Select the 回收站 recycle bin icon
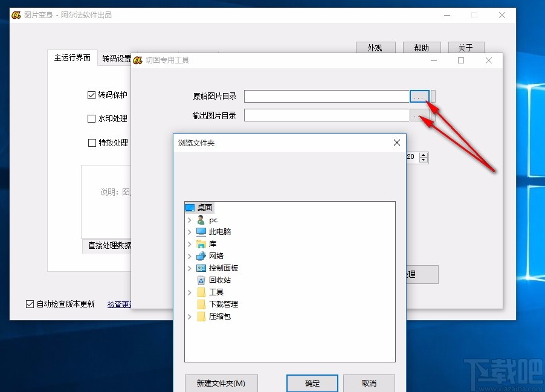The image size is (545, 392). 202,280
